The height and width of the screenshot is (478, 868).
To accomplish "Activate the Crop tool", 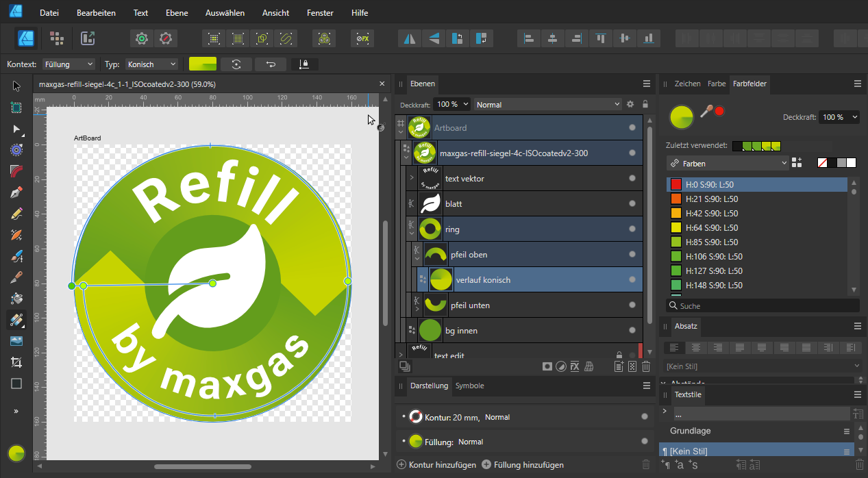I will tap(16, 362).
